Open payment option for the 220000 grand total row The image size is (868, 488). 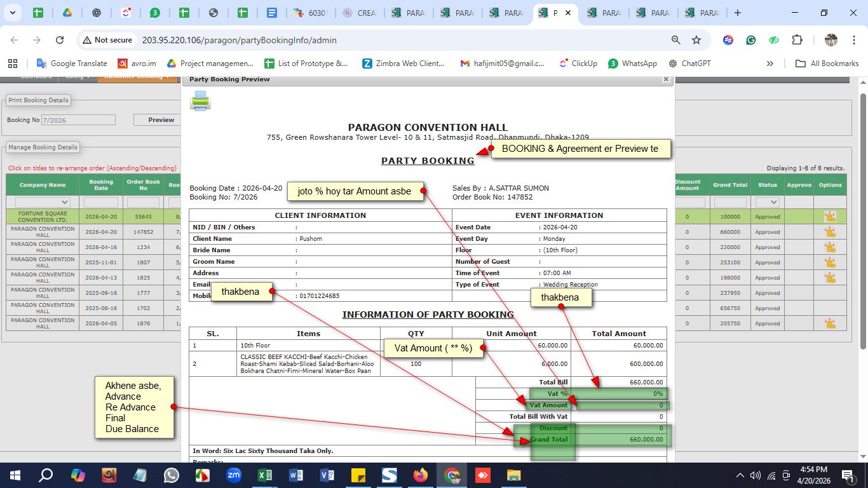click(x=830, y=247)
